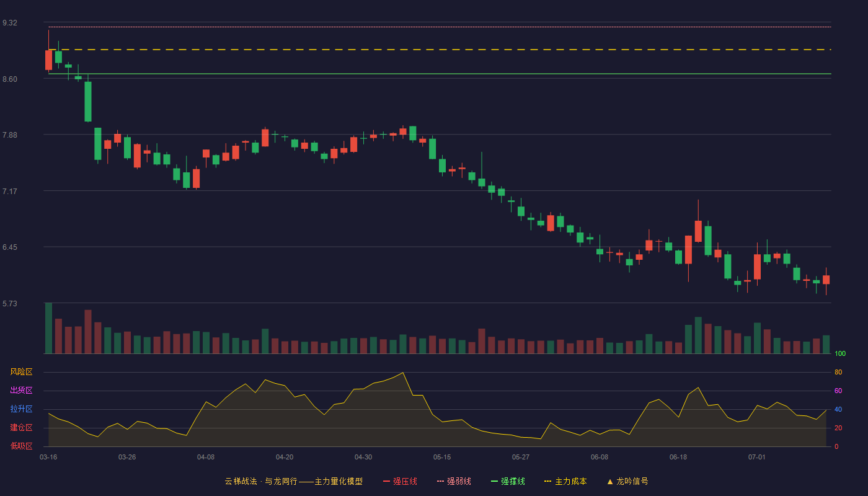
Task: Click the 06-18 date label
Action: [678, 457]
